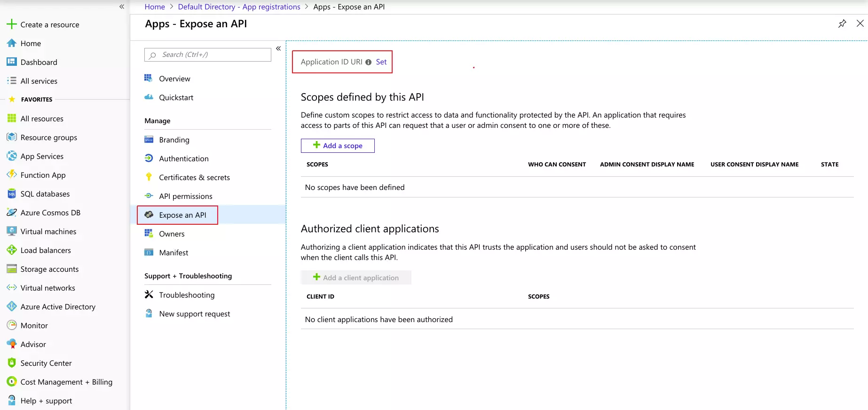The height and width of the screenshot is (410, 868).
Task: Click the Troubleshooting wrench icon
Action: click(149, 294)
